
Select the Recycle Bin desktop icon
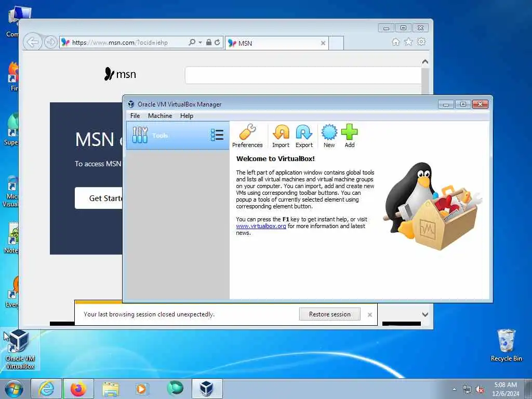tap(506, 345)
